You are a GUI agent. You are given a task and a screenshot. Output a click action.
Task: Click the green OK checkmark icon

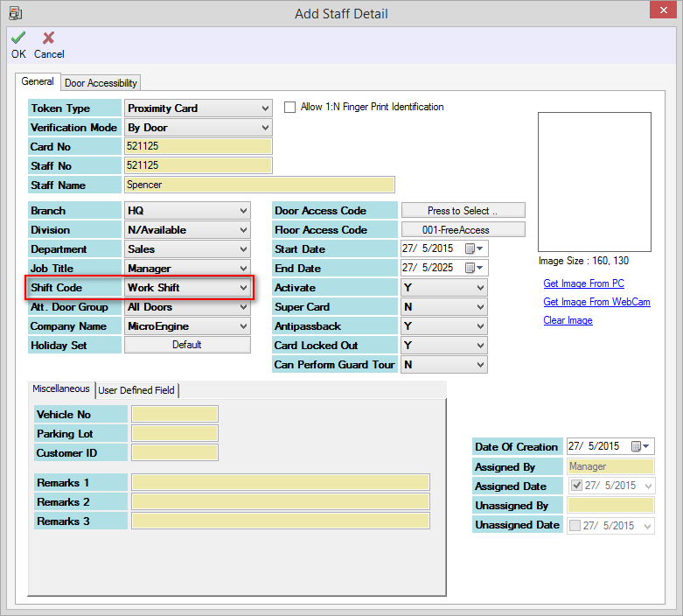[x=18, y=38]
